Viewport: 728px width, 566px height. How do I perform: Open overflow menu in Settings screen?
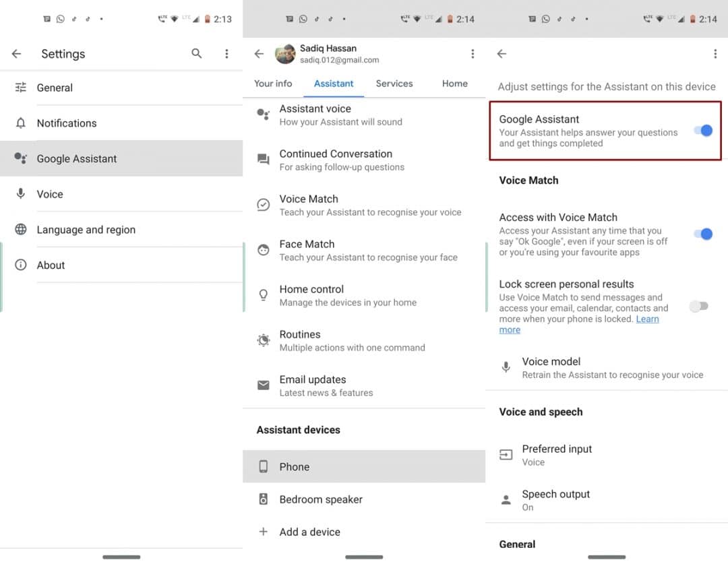[226, 54]
